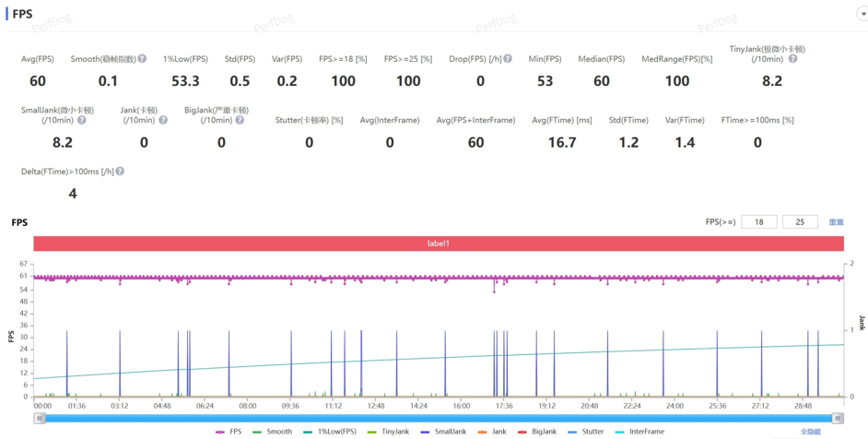Image resolution: width=868 pixels, height=439 pixels.
Task: Toggle the FPS series in the legend
Action: pos(227,432)
